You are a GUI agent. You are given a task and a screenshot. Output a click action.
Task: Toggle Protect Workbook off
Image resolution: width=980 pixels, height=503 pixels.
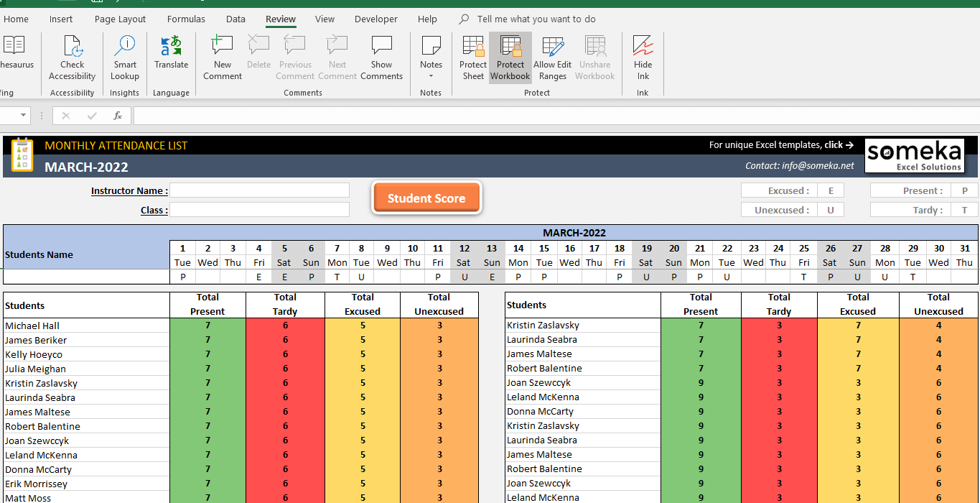coord(510,57)
